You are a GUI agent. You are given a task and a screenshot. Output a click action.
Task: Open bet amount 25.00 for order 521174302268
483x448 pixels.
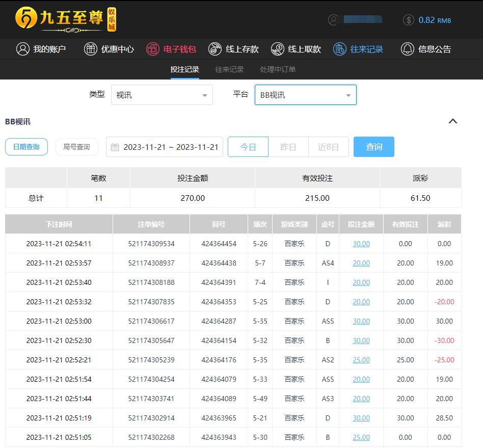(x=361, y=437)
